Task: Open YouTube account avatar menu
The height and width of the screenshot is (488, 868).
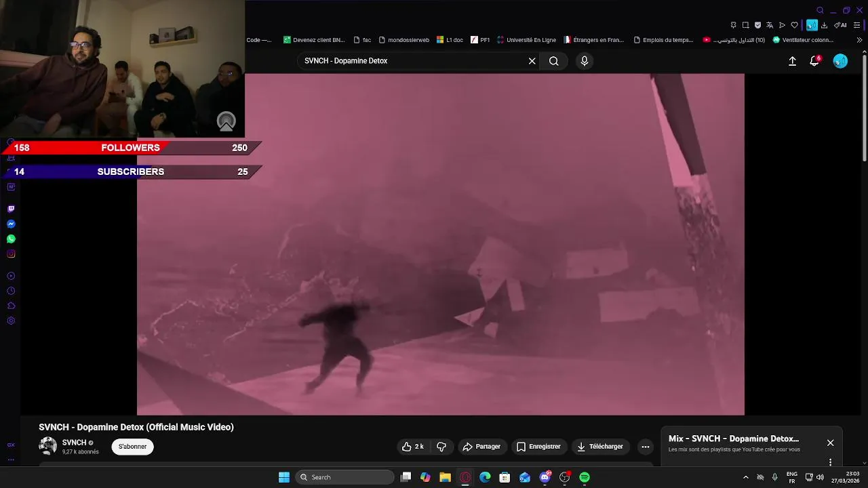Action: [840, 61]
